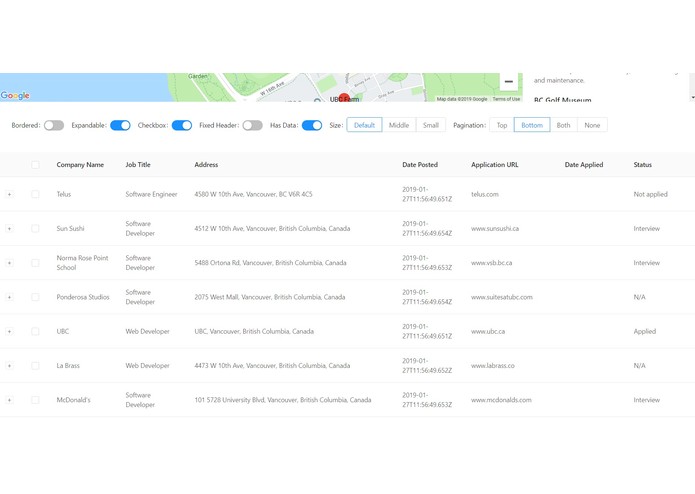Expand the La Brass row

point(9,366)
